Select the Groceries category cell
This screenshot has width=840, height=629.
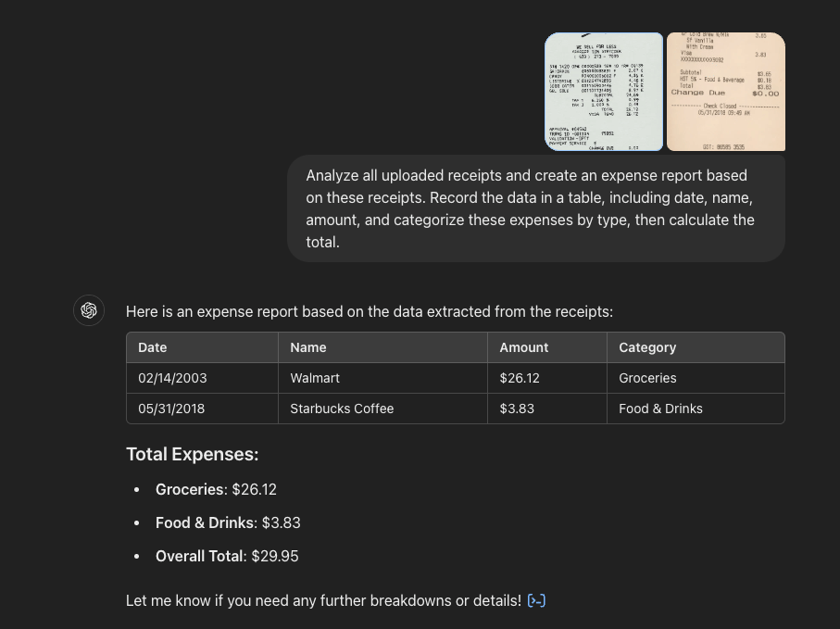point(696,378)
